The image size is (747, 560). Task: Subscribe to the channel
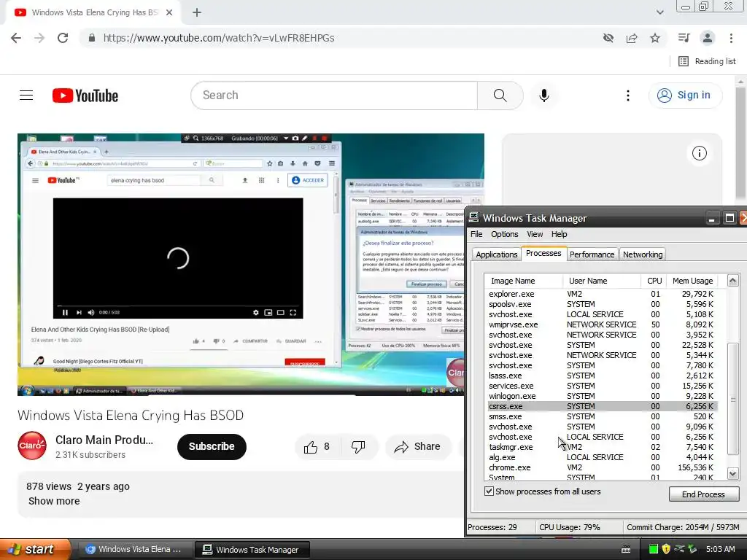click(212, 447)
